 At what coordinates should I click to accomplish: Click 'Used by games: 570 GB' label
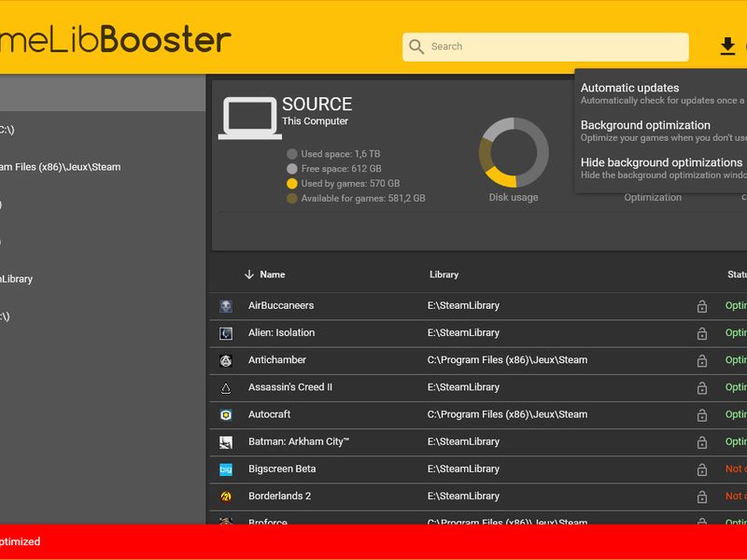coord(351,183)
